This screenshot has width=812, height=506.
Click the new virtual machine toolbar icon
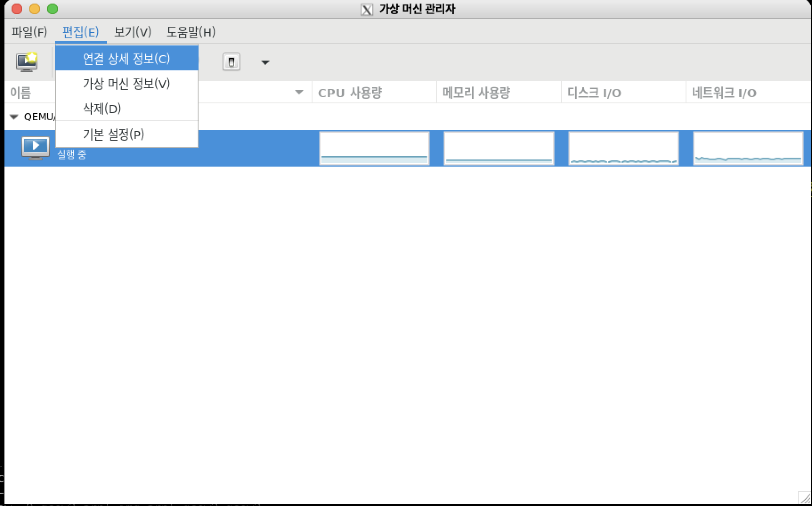point(26,61)
